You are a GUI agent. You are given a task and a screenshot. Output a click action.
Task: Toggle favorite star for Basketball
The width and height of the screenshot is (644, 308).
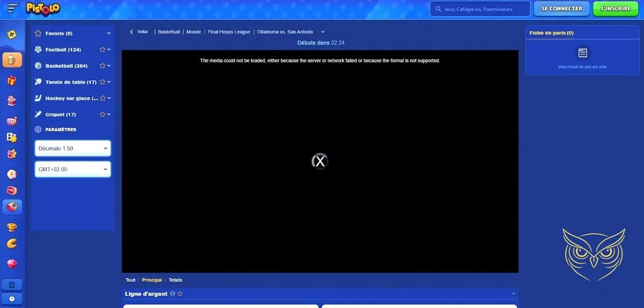102,66
